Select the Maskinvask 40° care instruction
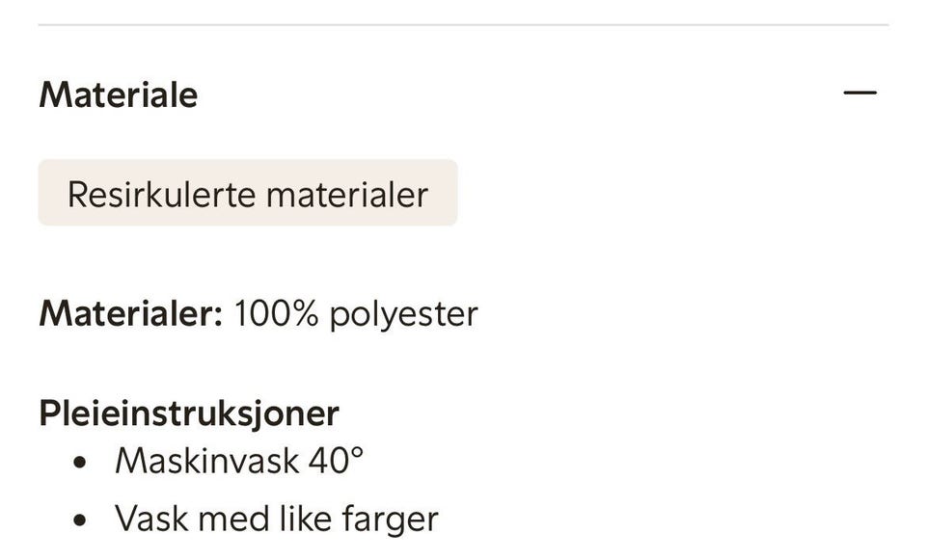Image resolution: width=926 pixels, height=560 pixels. click(237, 460)
